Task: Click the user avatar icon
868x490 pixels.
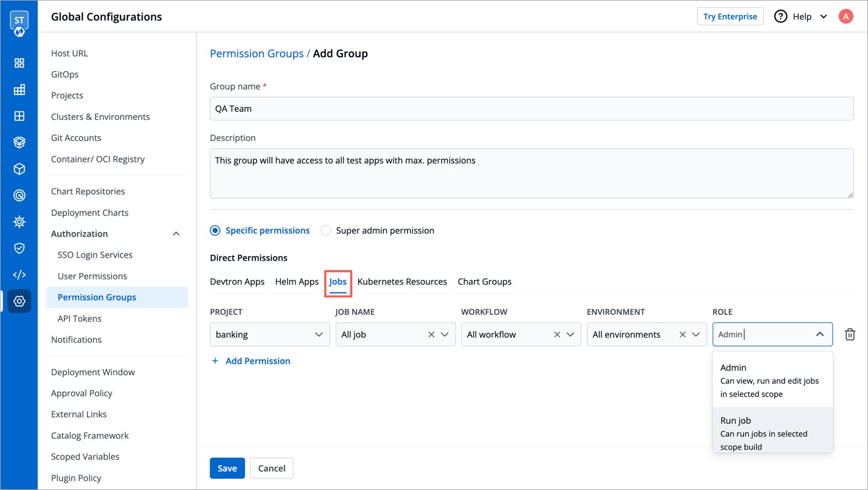Action: [846, 17]
